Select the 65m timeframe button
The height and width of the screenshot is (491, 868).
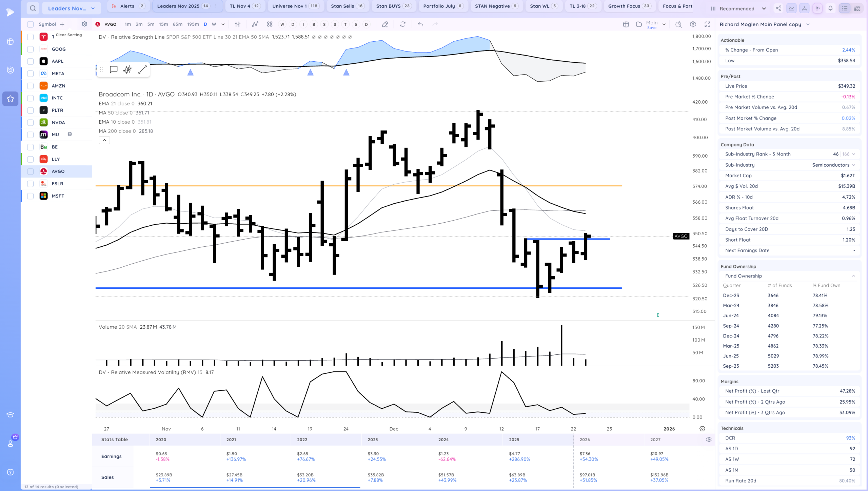[177, 24]
